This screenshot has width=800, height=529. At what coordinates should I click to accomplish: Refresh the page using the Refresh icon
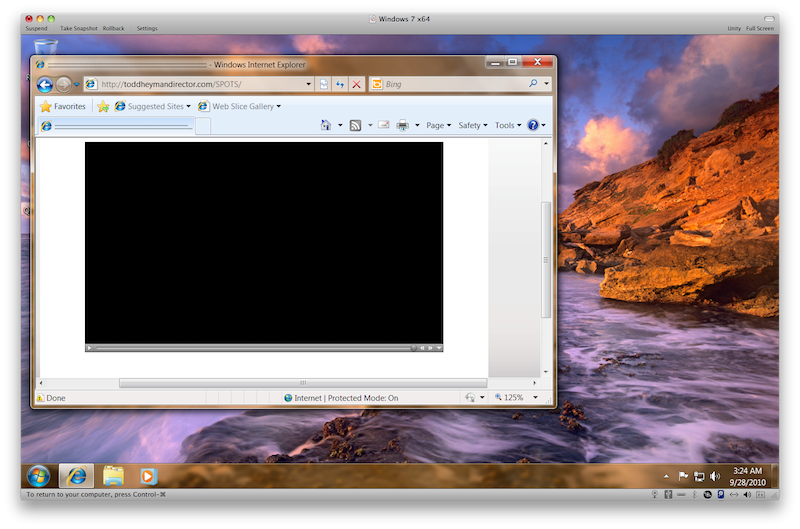pos(340,84)
